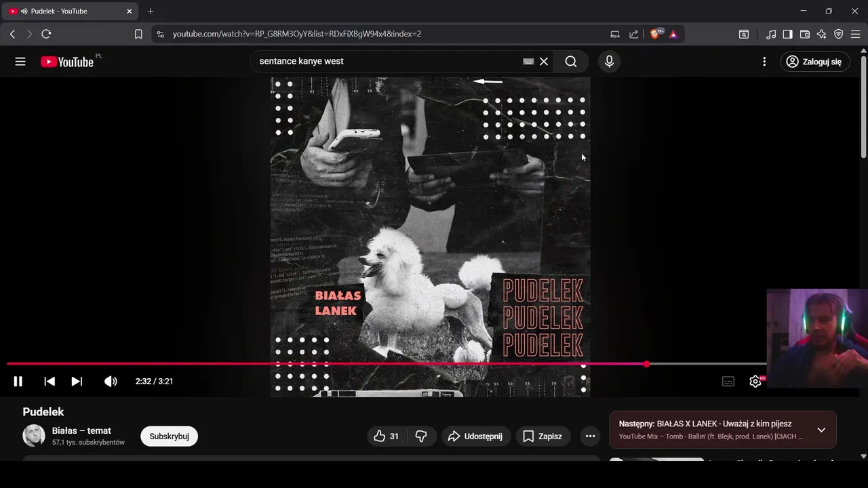Open media control music note icon
This screenshot has height=488, width=868.
[x=771, y=34]
